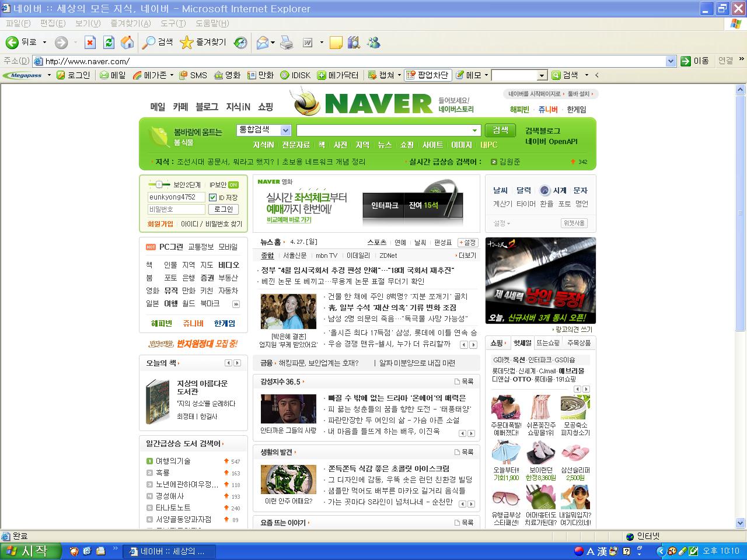Open the 도구(T) menu
Viewport: 747px width, 560px height.
point(173,23)
